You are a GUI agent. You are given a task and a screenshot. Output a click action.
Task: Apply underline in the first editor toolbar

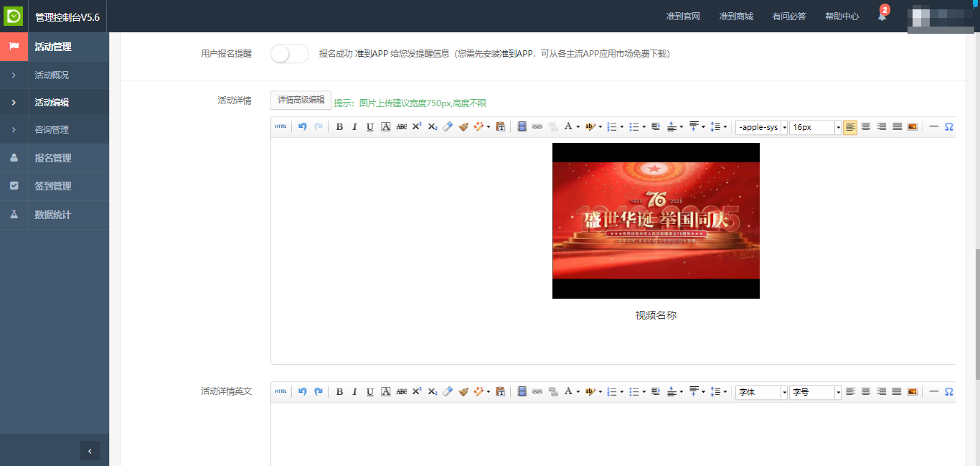[x=370, y=127]
